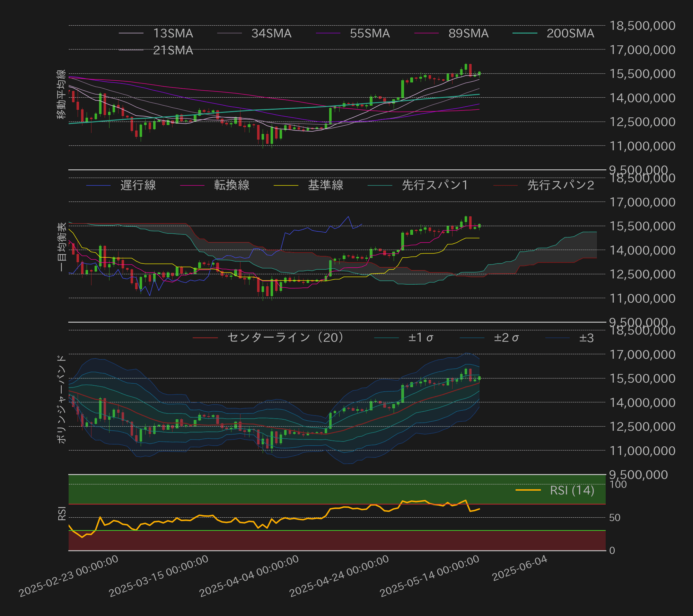Toggle the 13SMA legend entry

(173, 34)
